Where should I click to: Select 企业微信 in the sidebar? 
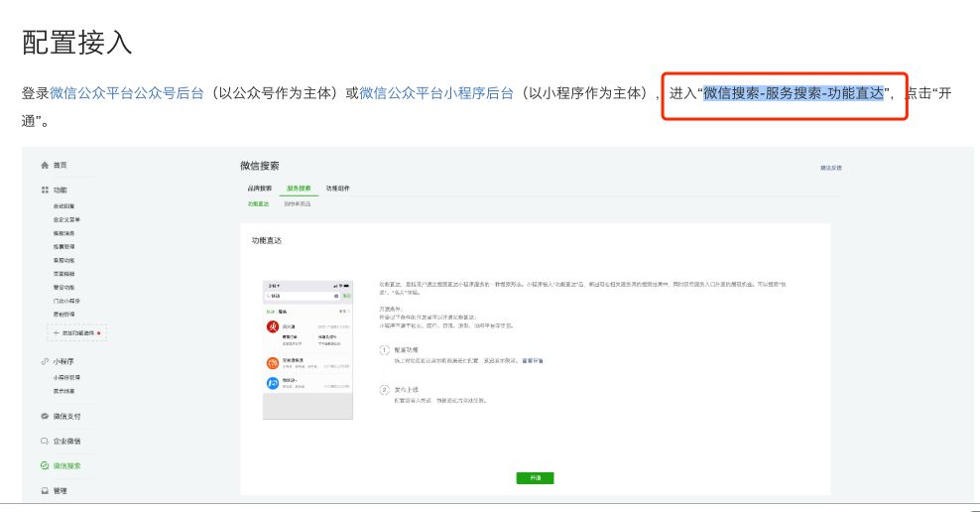(66, 441)
